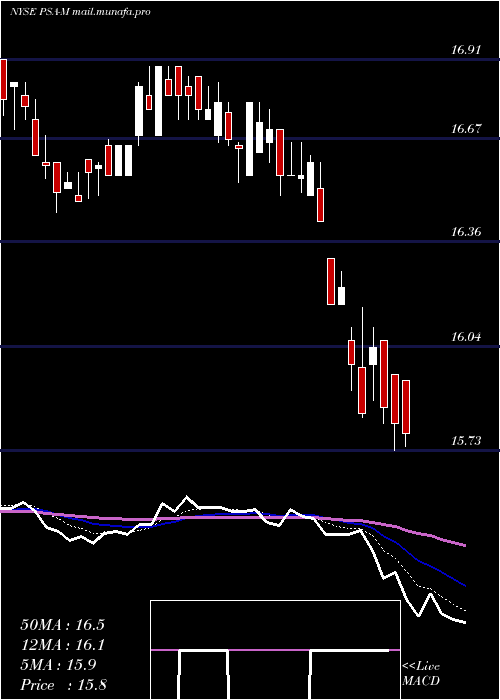The image size is (500, 700).
Task: Click the Price : 15.8 readout
Action: pyautogui.click(x=63, y=685)
